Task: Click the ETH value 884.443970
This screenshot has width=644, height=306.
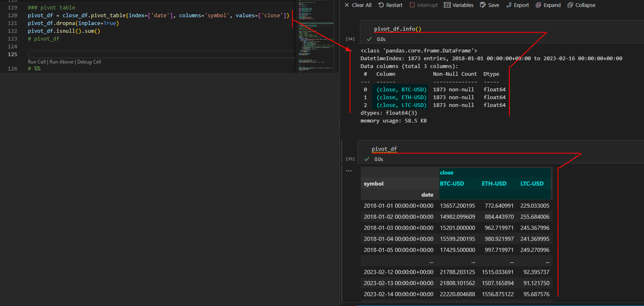Action: 499,217
